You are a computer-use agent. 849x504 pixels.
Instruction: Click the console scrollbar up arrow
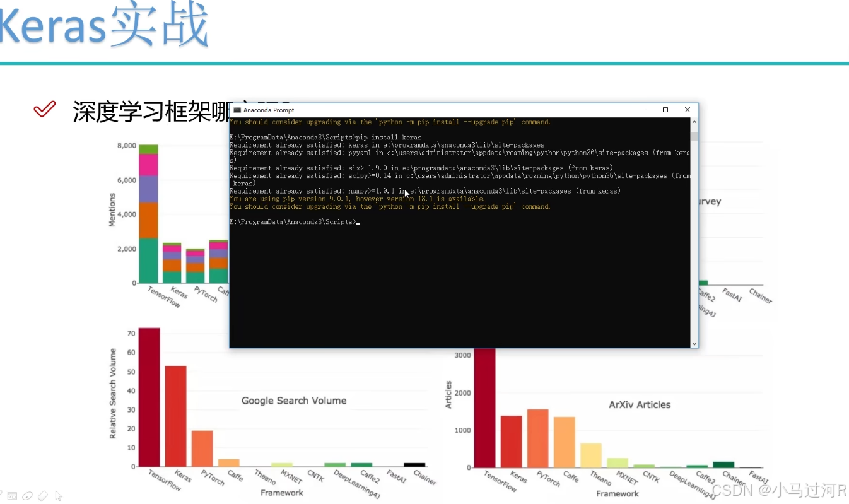694,122
